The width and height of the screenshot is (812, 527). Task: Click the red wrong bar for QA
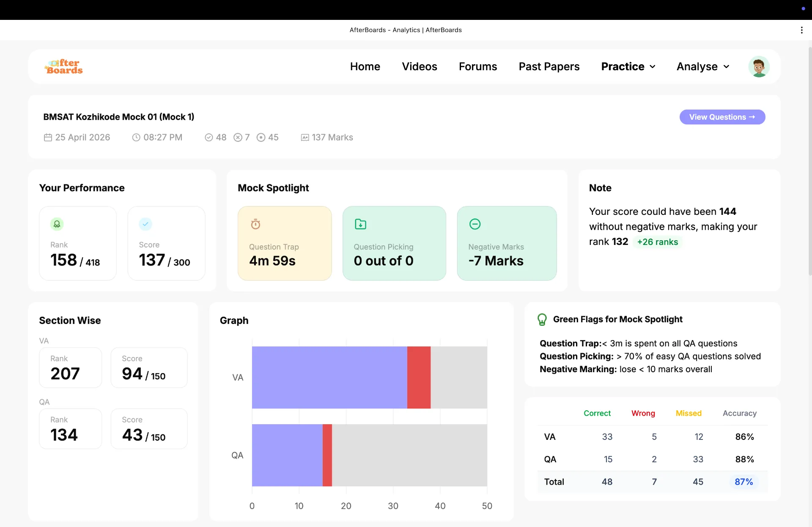(x=327, y=455)
